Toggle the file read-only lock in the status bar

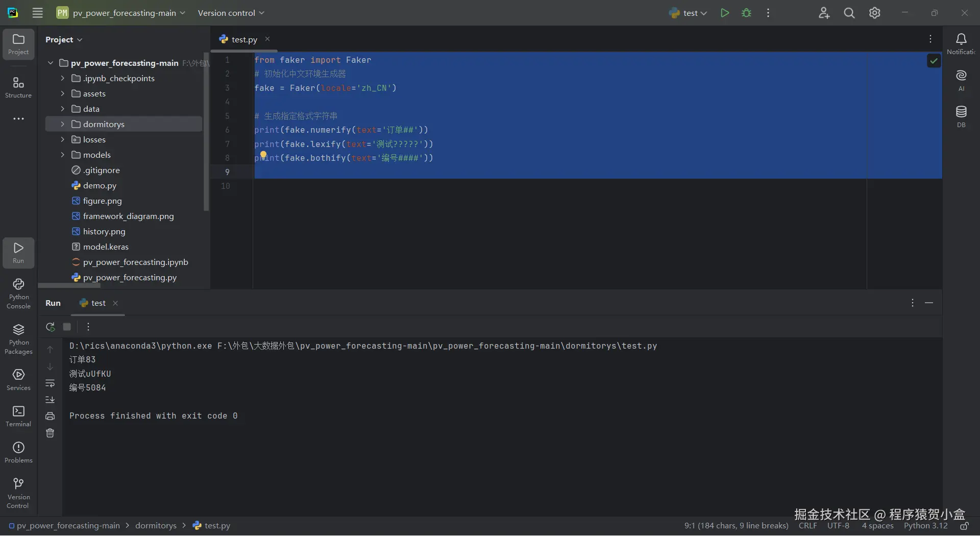pos(964,526)
